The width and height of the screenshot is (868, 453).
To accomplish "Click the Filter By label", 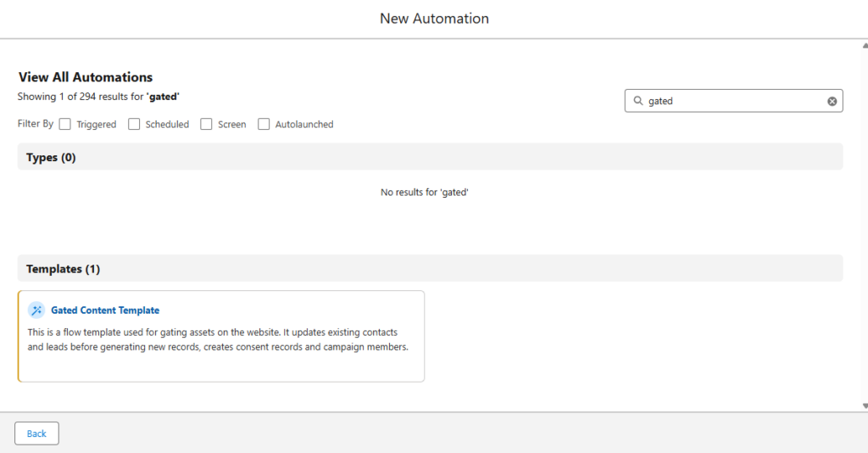I will [x=36, y=124].
